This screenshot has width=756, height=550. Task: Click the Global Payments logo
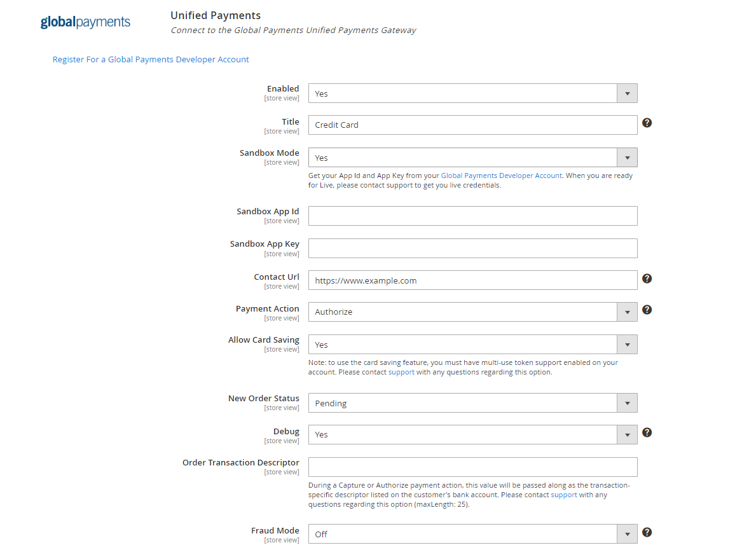[x=85, y=21]
